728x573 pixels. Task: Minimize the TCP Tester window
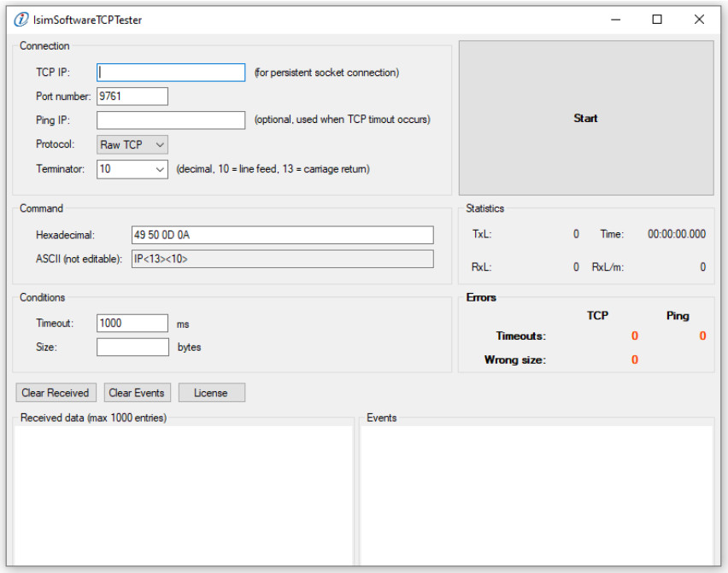pos(616,20)
